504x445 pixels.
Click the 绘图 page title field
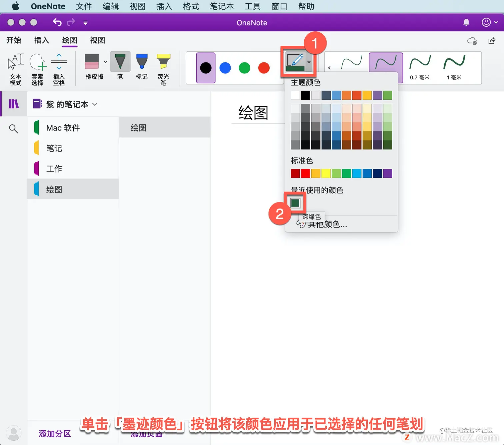253,113
